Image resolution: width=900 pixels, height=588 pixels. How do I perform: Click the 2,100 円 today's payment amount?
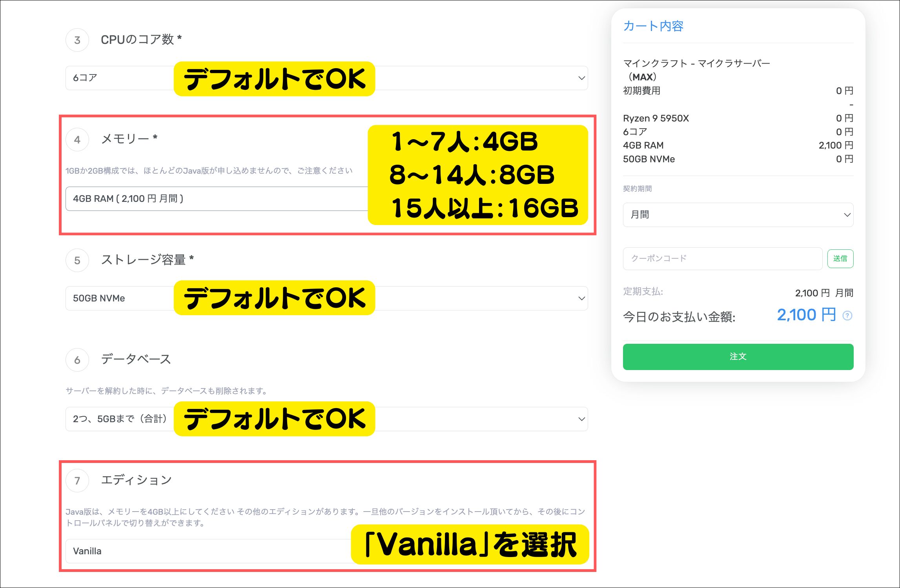[806, 315]
